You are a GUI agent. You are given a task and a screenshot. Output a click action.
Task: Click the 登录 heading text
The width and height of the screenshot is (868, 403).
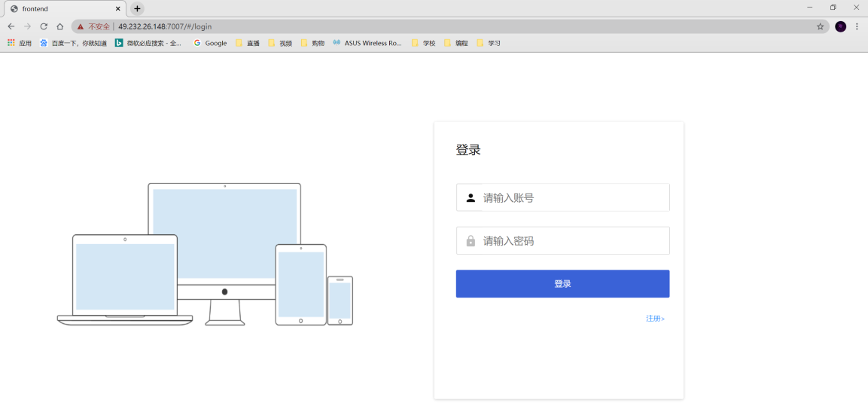[468, 150]
